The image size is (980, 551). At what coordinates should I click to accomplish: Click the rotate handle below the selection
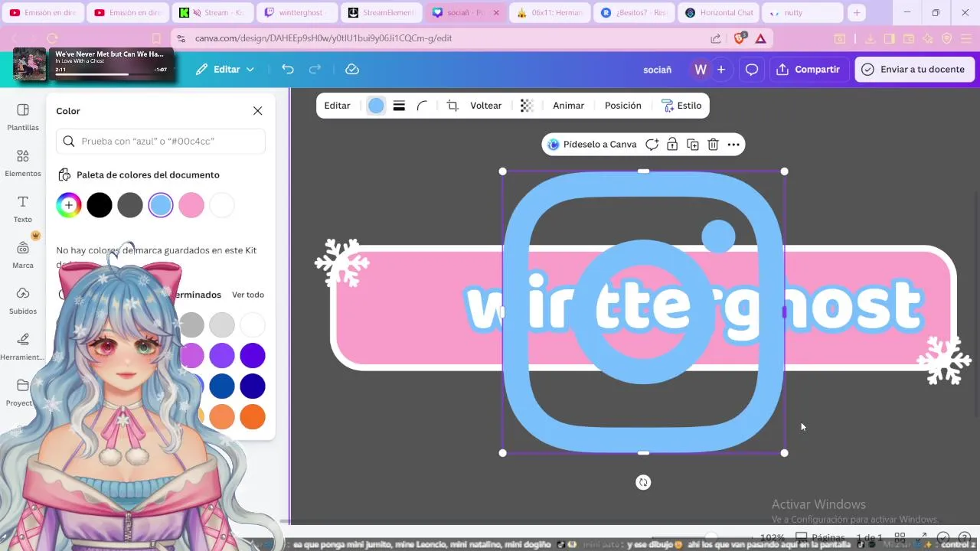click(x=643, y=482)
